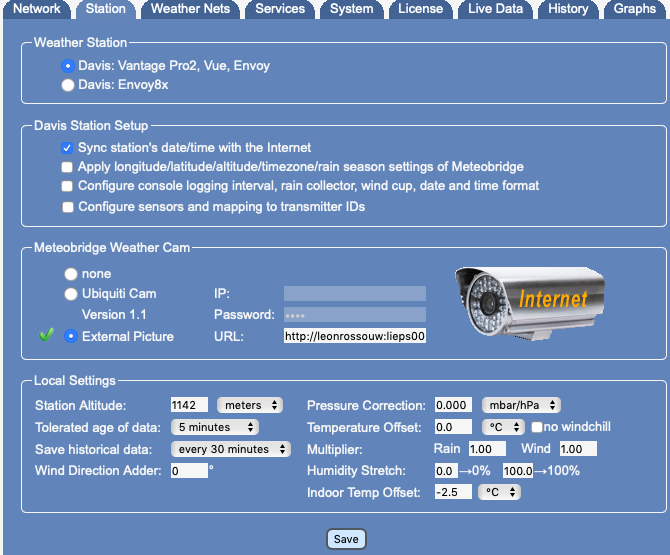Choose none for weather cam
Image resolution: width=670 pixels, height=555 pixels.
[70, 273]
